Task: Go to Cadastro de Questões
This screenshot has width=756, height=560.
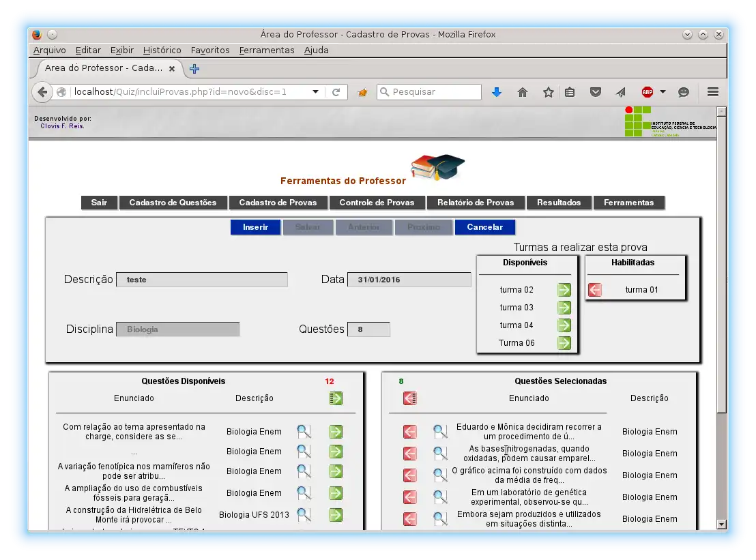Action: [x=173, y=203]
